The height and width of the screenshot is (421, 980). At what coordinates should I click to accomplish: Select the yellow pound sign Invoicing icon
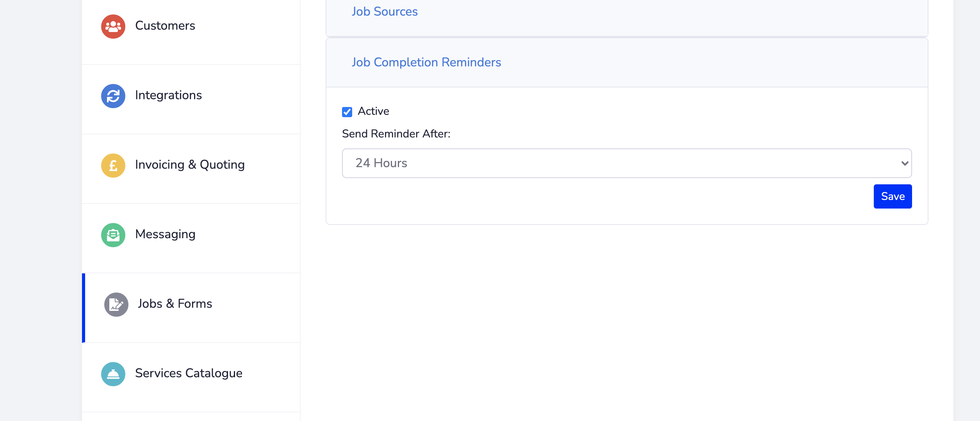[113, 166]
